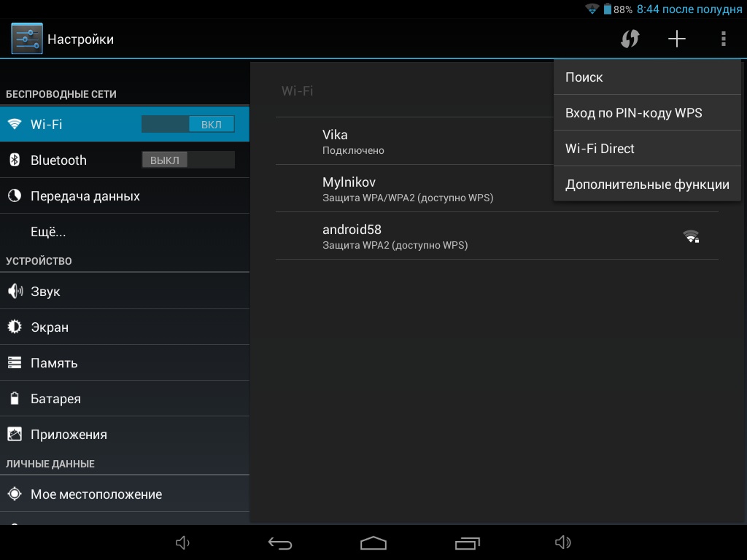Tap the plus icon to add network

coord(677,39)
